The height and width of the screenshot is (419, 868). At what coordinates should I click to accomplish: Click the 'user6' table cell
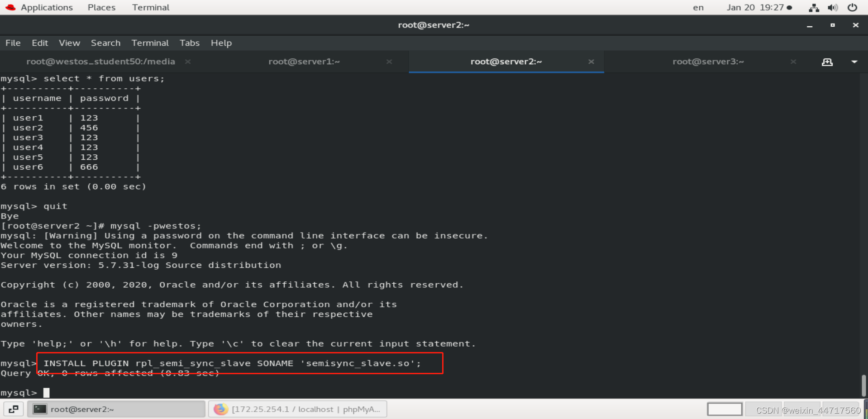pyautogui.click(x=28, y=167)
